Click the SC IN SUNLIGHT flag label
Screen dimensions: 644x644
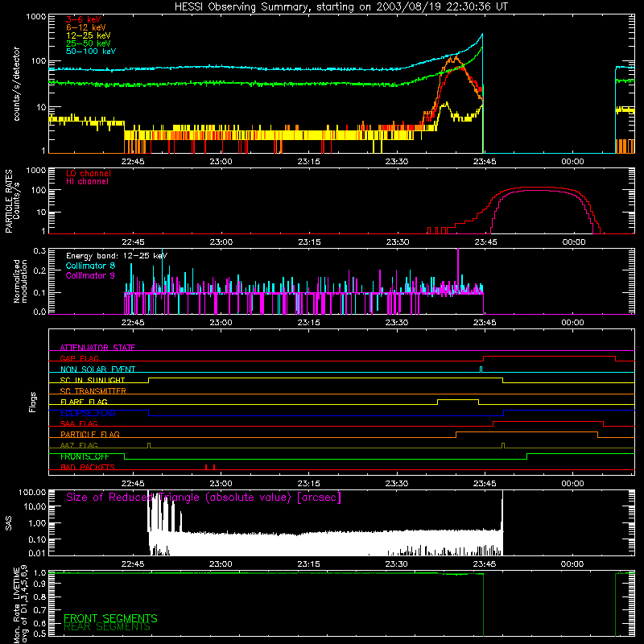point(93,380)
